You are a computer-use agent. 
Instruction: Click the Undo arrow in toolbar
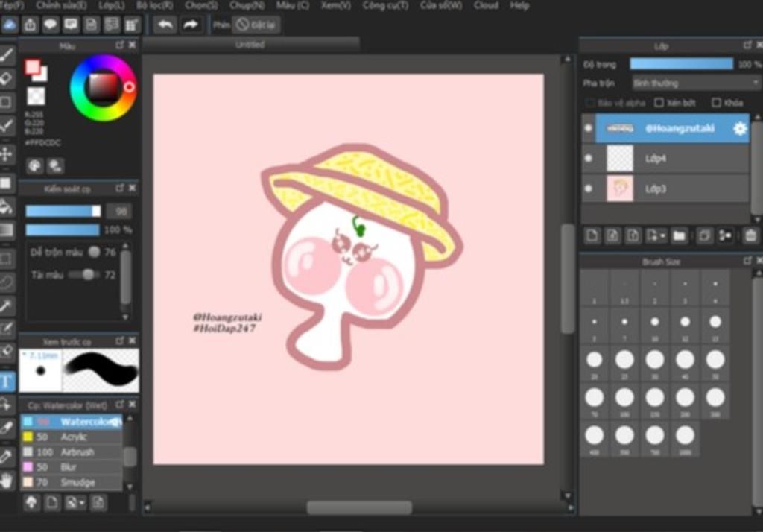click(x=165, y=25)
